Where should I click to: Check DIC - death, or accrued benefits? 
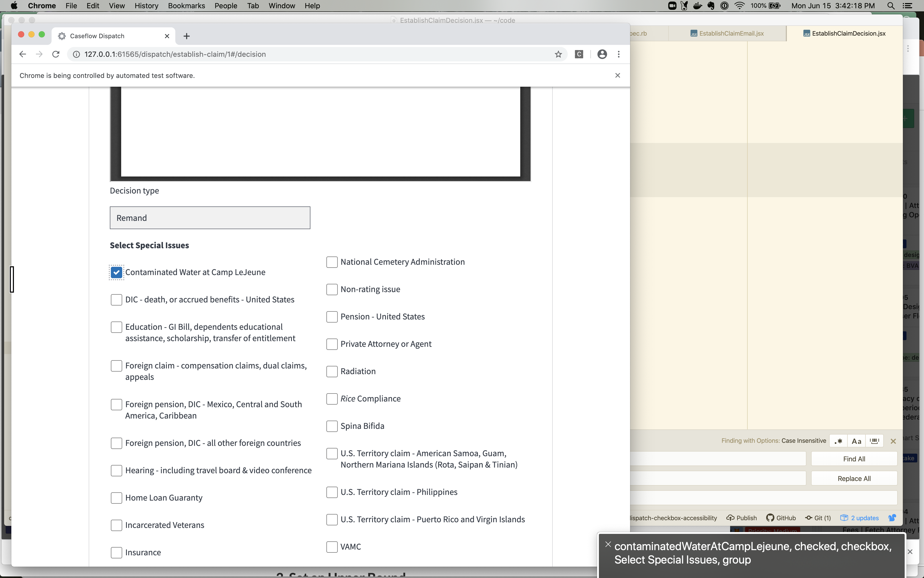[x=117, y=300]
